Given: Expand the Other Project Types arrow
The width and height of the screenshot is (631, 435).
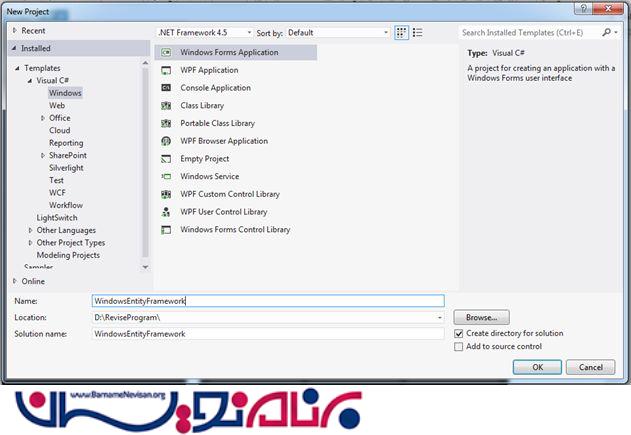Looking at the screenshot, I should point(30,243).
